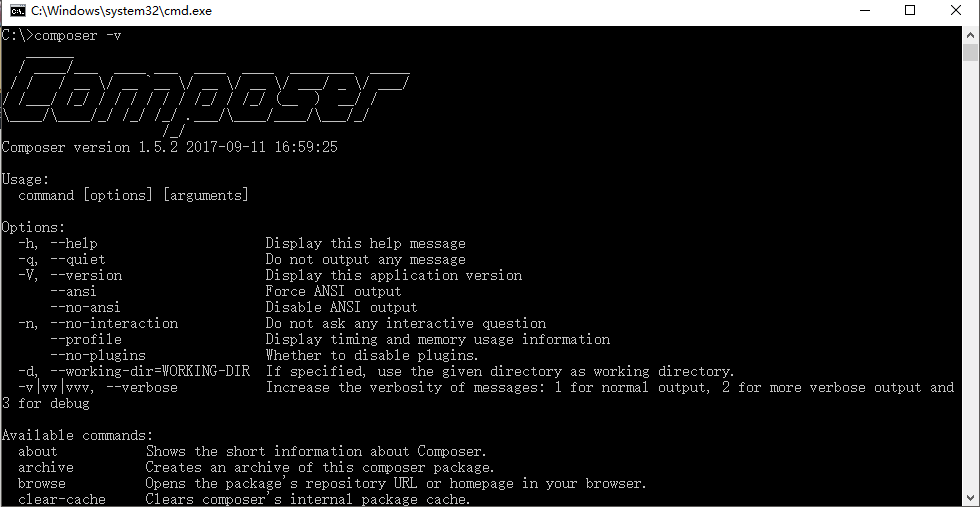Minimize the command prompt window
This screenshot has height=507, width=980.
click(865, 10)
